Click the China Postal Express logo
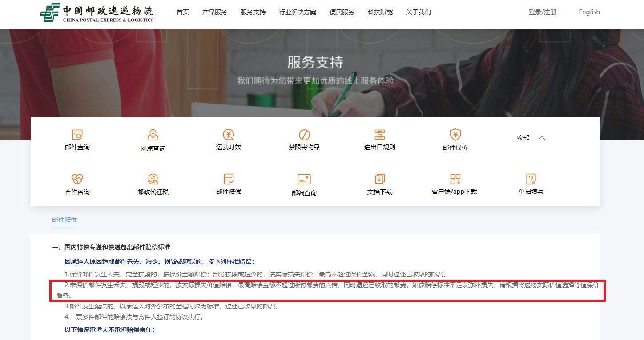Viewport: 644px width, 340px height. 97,12
